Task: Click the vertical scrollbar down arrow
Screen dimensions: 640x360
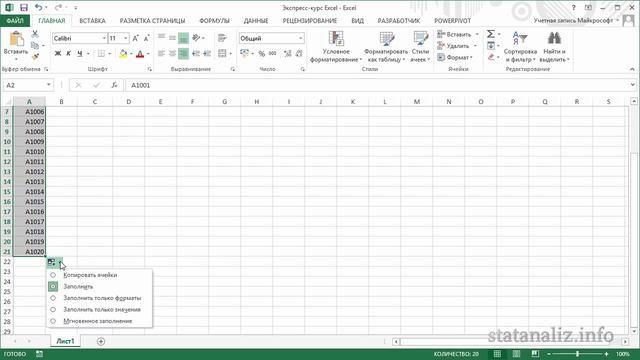Action: pos(634,331)
